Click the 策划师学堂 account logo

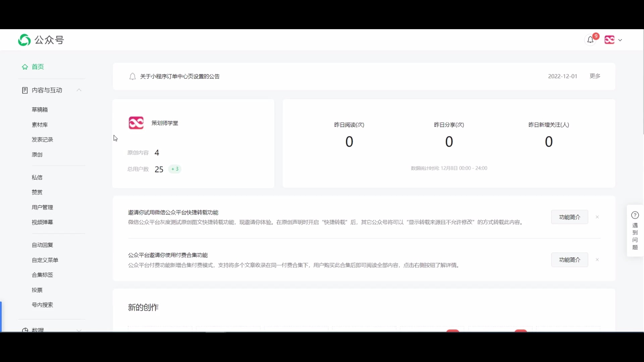click(136, 123)
